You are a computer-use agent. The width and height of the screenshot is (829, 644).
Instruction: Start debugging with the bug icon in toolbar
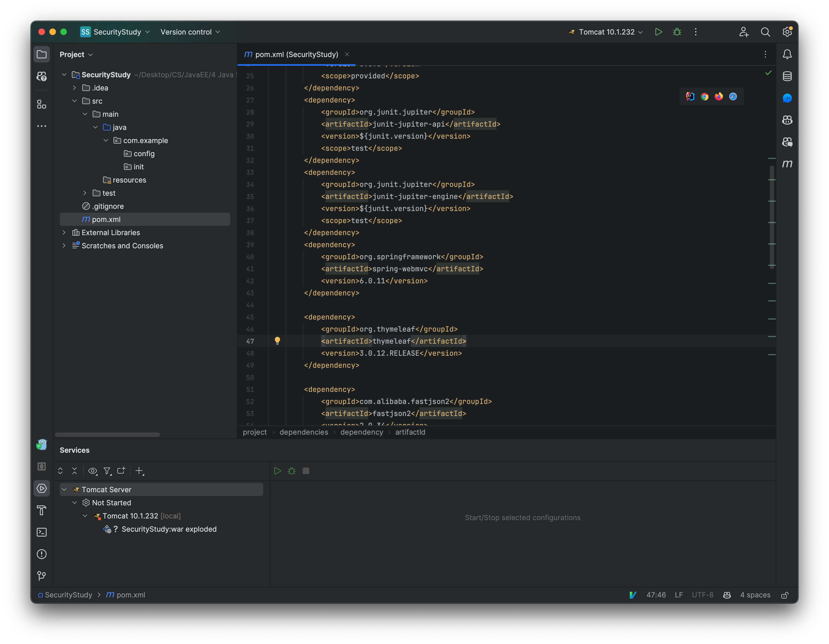point(677,32)
